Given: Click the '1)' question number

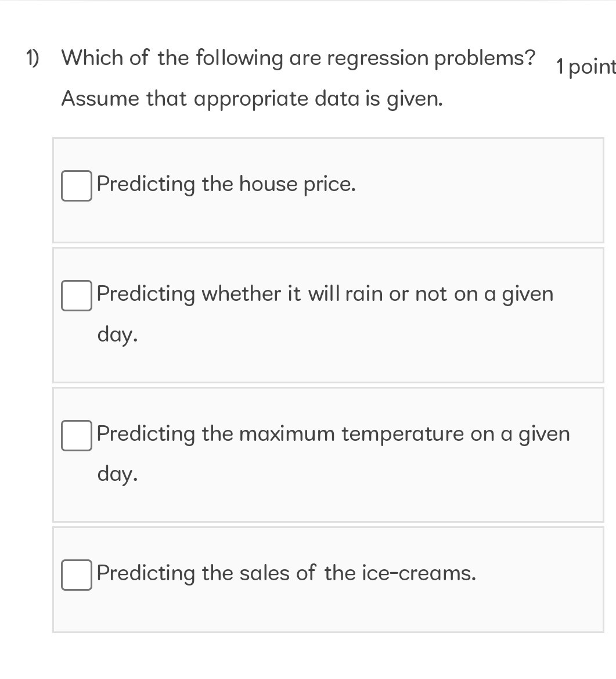Looking at the screenshot, I should point(32,57).
